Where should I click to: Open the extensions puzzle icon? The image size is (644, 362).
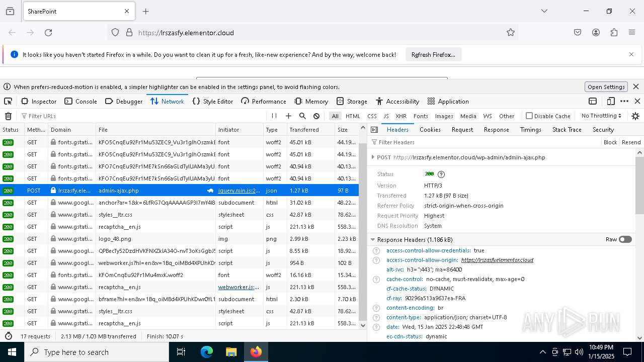614,33
